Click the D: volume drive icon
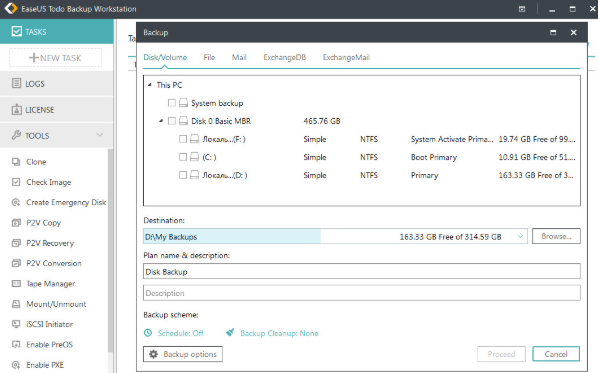Screen dimensions: 598x373 (x=195, y=175)
